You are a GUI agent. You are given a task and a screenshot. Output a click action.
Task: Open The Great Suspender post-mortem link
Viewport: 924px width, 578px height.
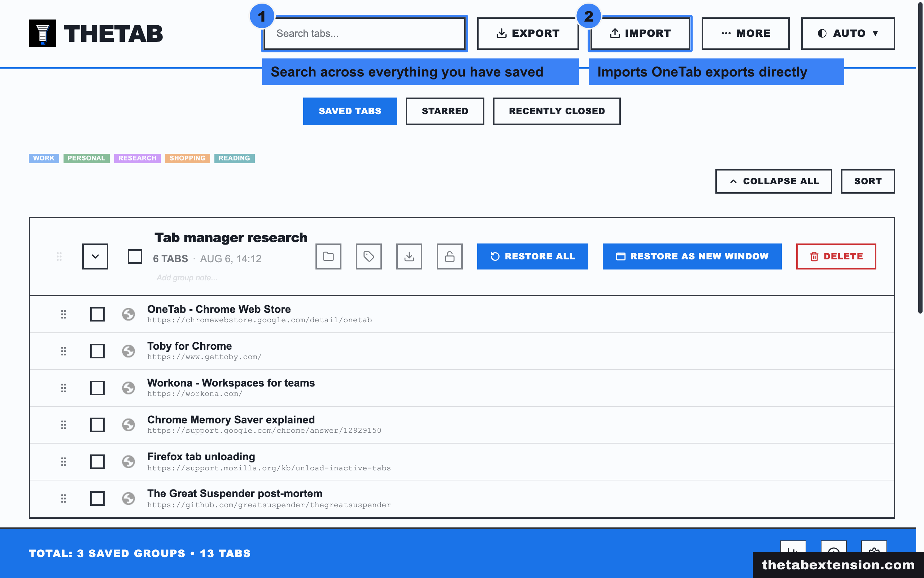[235, 493]
